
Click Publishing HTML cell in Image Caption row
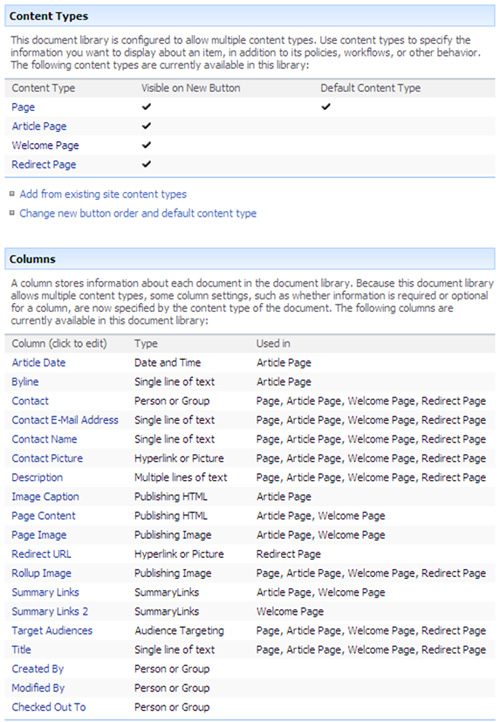click(x=171, y=497)
